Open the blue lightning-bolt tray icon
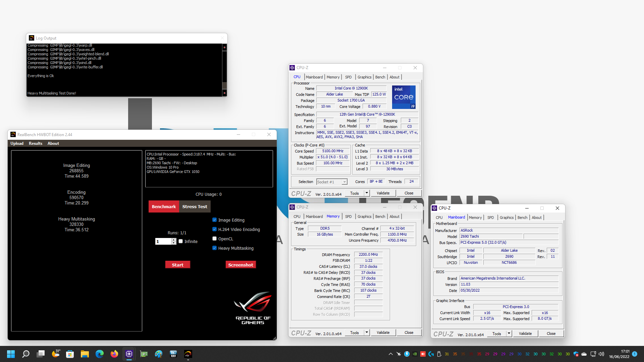644x362 pixels. (x=407, y=354)
